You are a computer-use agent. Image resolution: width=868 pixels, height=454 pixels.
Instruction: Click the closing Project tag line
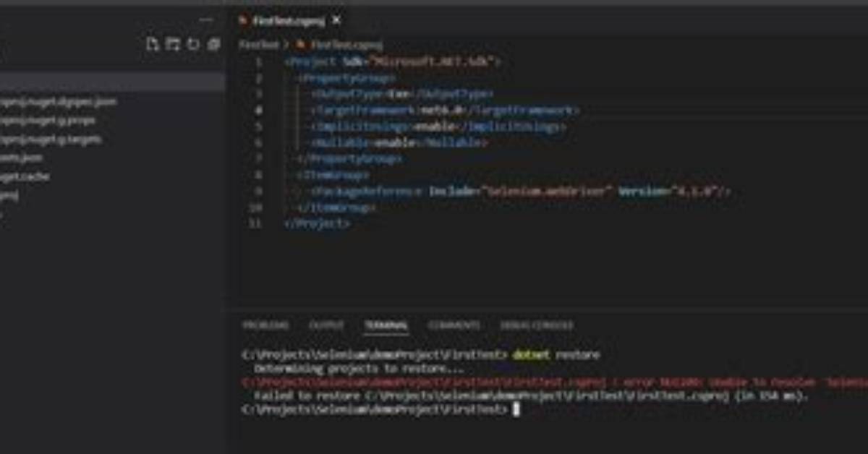[318, 224]
